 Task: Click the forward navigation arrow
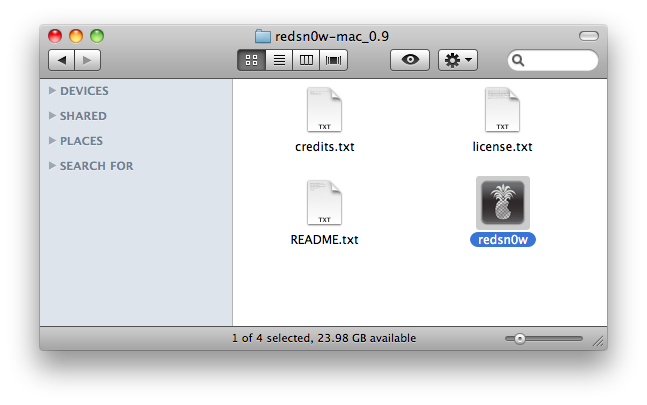[87, 60]
